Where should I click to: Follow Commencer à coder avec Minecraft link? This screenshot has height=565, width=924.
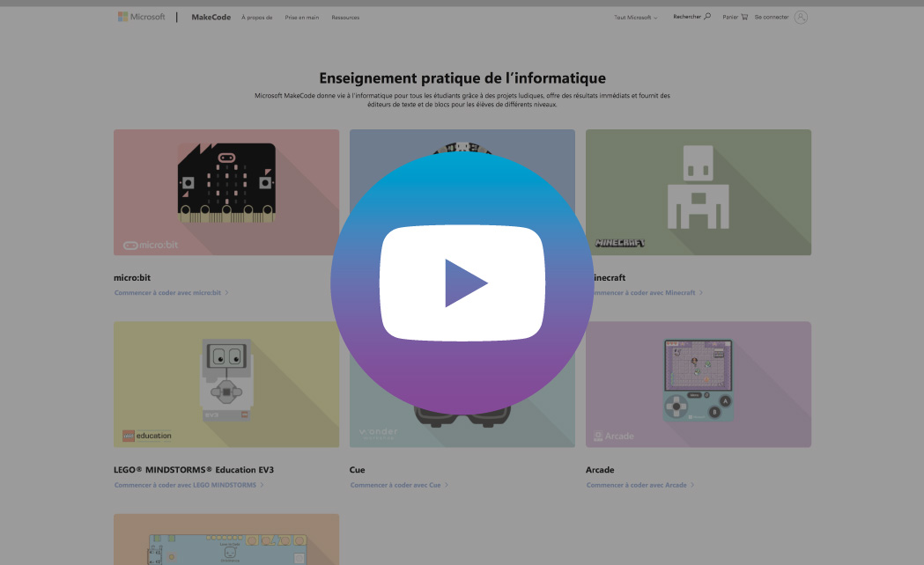(643, 292)
